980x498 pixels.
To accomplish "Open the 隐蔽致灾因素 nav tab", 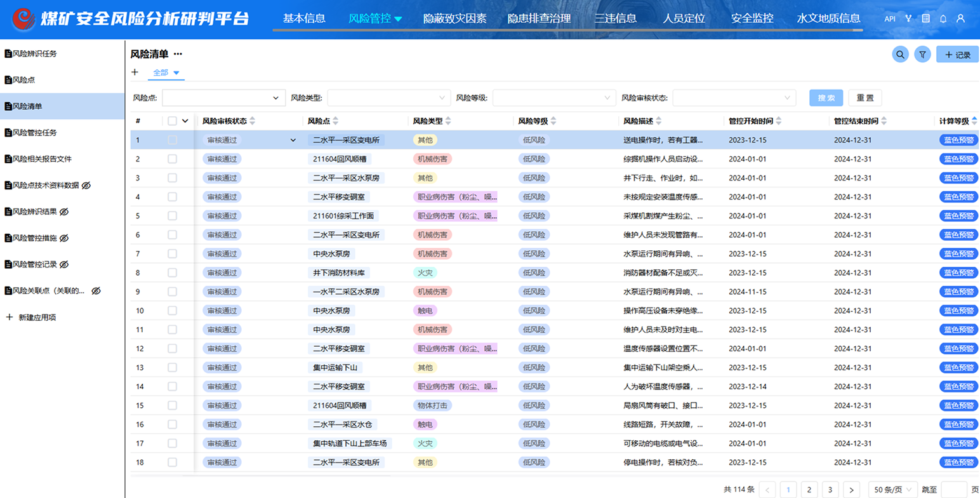I will [455, 19].
